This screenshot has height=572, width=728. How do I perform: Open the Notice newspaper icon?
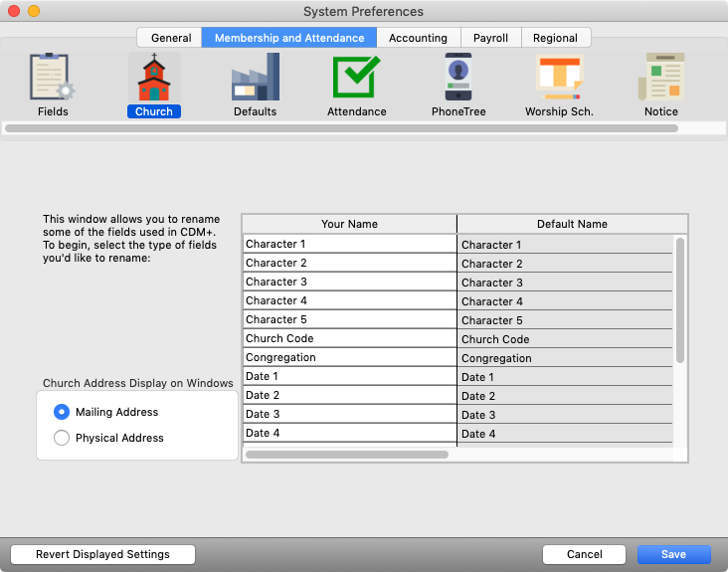(x=660, y=79)
